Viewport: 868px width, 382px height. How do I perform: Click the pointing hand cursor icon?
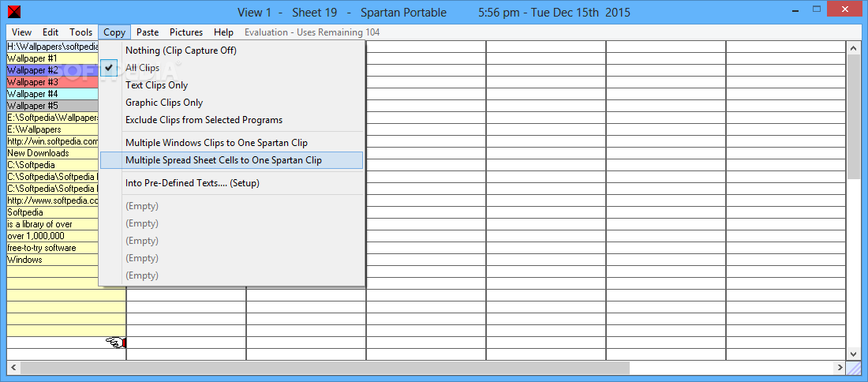(x=116, y=343)
